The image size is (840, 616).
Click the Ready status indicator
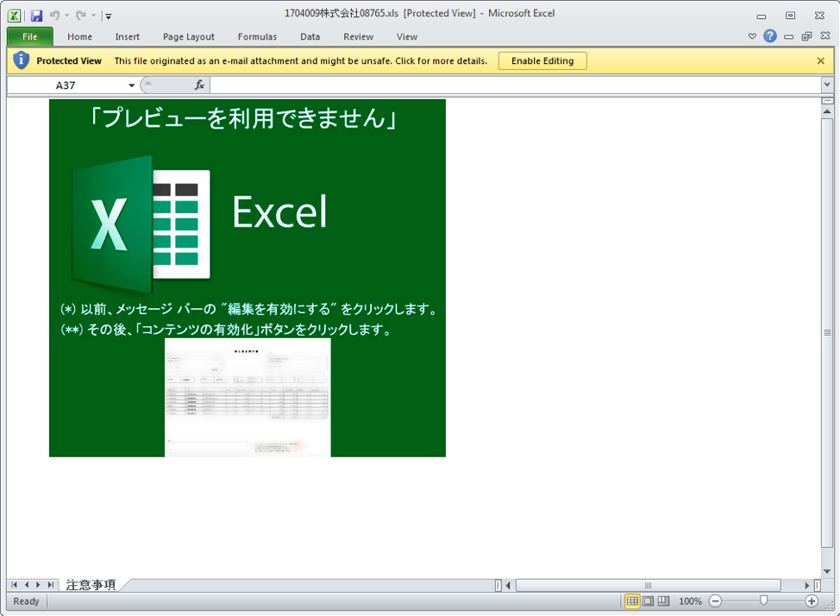pos(26,601)
